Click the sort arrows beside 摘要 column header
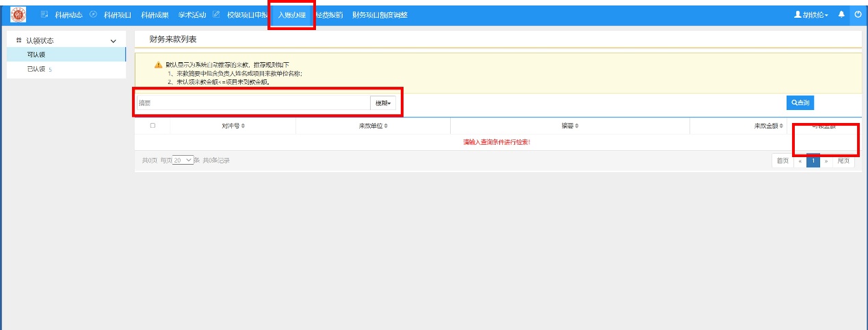 point(577,126)
